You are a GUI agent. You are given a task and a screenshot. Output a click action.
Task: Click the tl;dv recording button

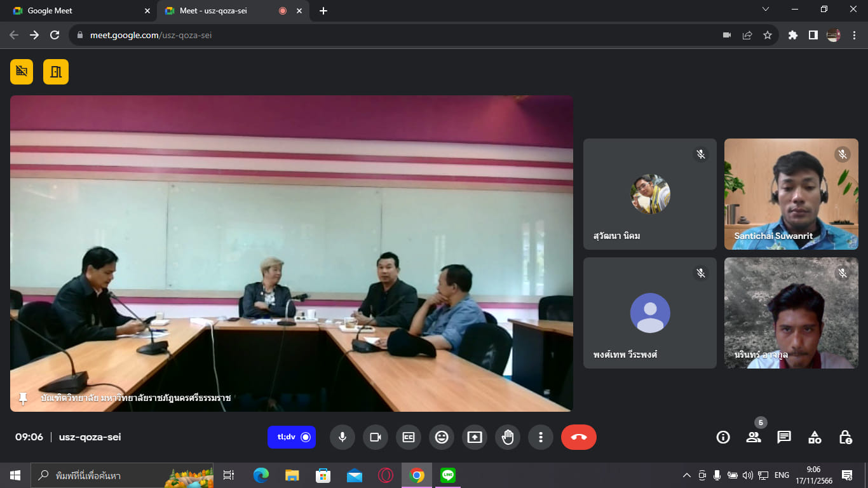(x=292, y=437)
